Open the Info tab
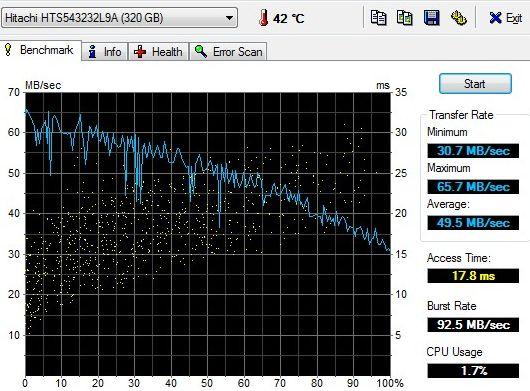The image size is (530, 391). pos(105,52)
